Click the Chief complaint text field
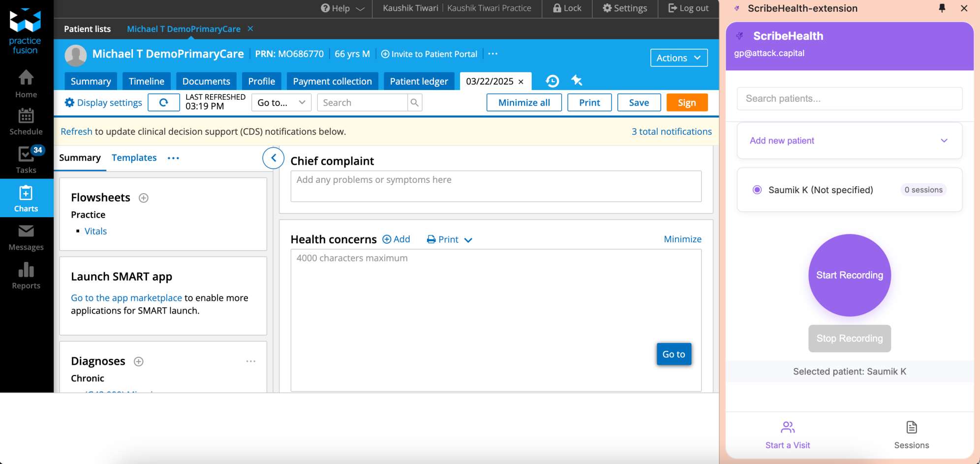Viewport: 980px width, 464px height. coord(496,186)
